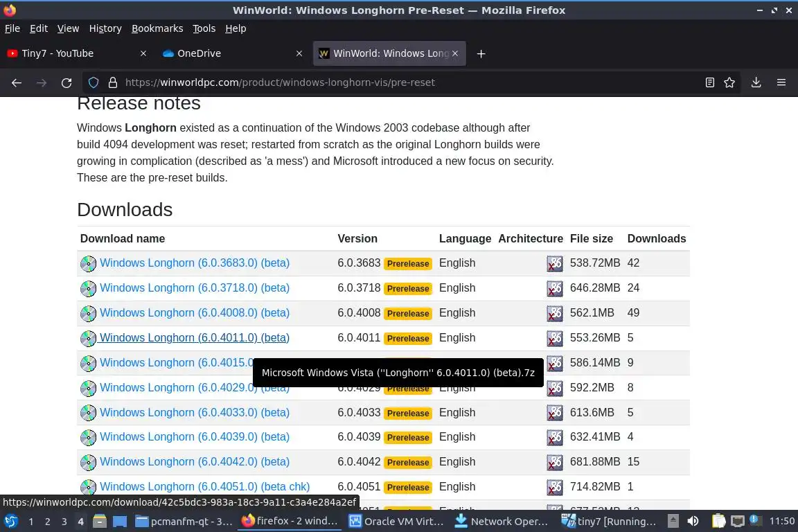Go back to the previous page
The width and height of the screenshot is (798, 532).
[x=17, y=82]
